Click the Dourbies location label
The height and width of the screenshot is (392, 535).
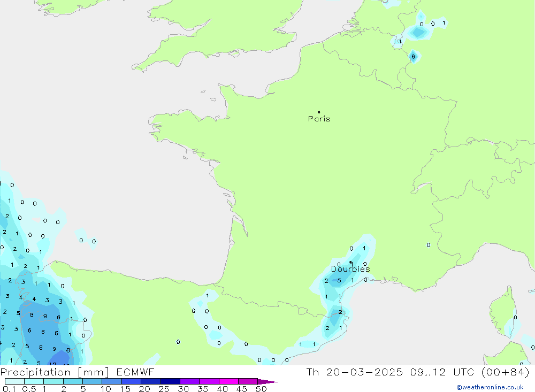point(350,269)
